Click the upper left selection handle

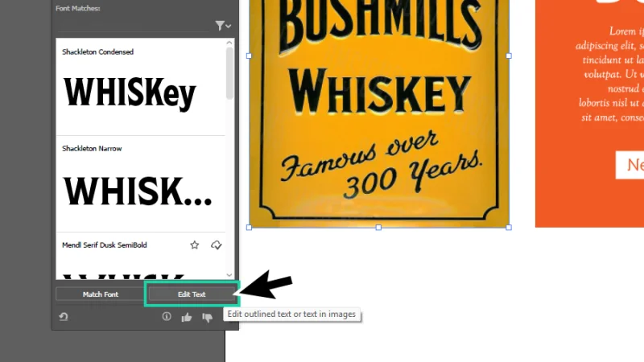(x=249, y=56)
